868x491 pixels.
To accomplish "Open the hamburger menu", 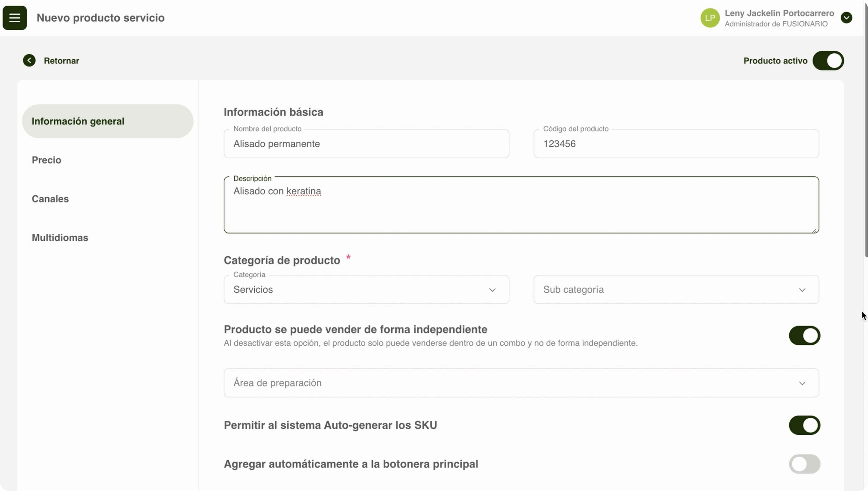I will (14, 18).
